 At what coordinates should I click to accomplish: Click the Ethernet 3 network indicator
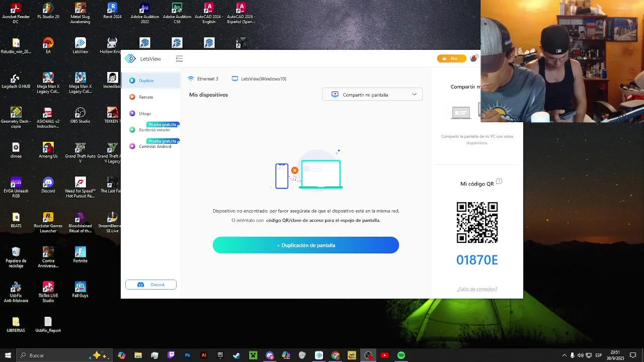203,79
